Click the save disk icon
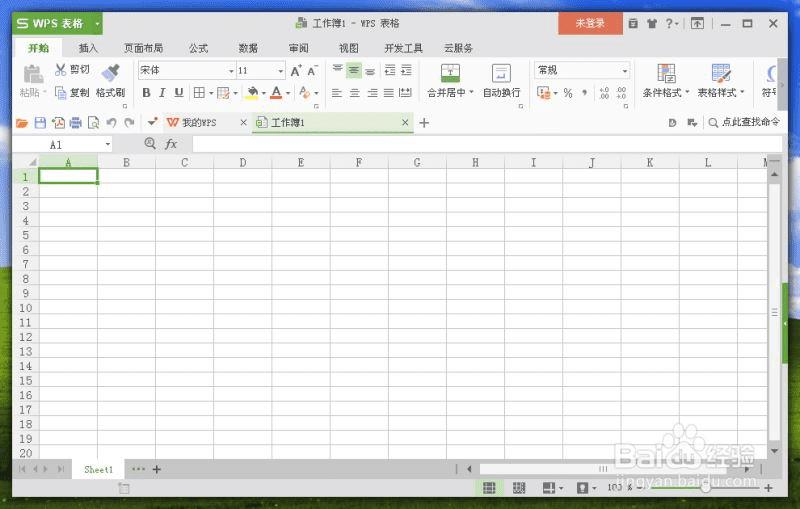This screenshot has height=509, width=800. tap(40, 123)
